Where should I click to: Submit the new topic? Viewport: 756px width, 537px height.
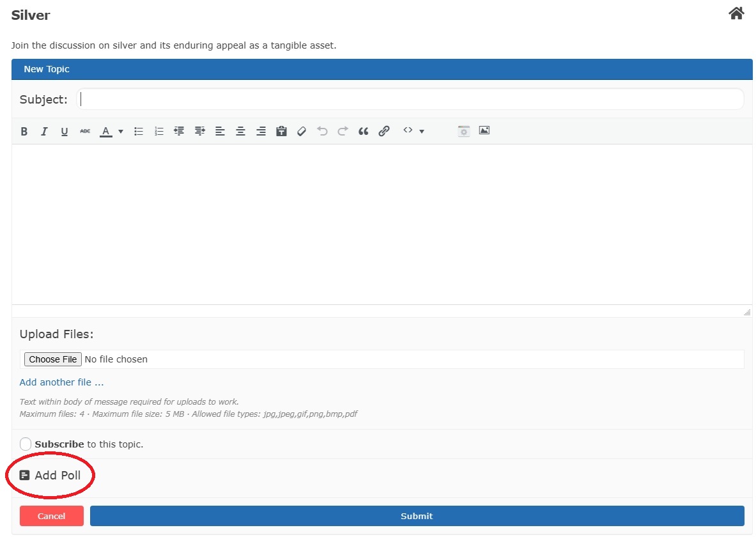pos(417,516)
